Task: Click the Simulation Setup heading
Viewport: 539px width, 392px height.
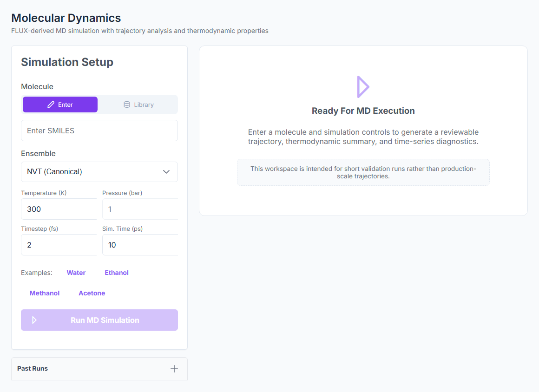Action: [67, 62]
